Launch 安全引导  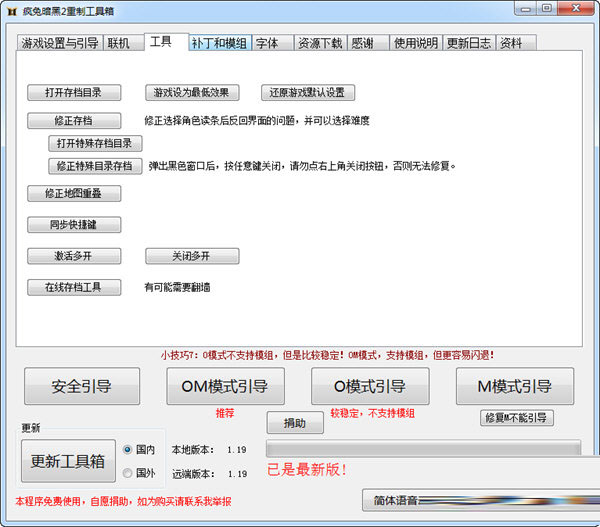click(x=82, y=386)
